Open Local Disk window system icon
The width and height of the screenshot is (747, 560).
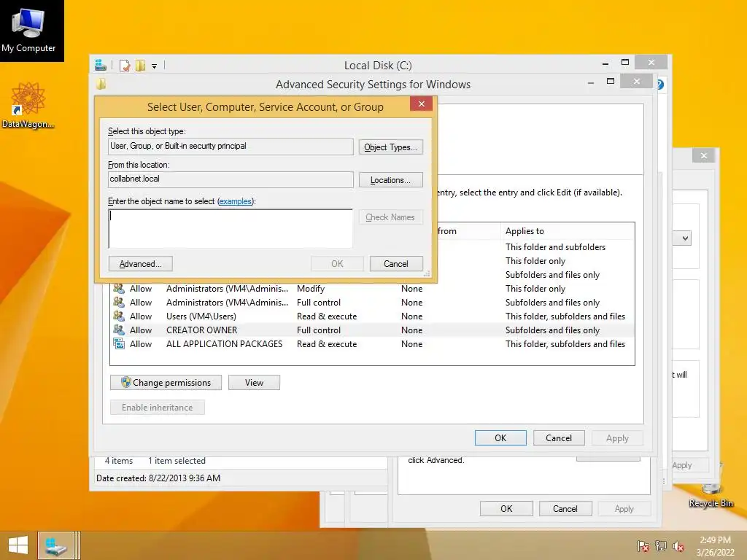pos(101,65)
